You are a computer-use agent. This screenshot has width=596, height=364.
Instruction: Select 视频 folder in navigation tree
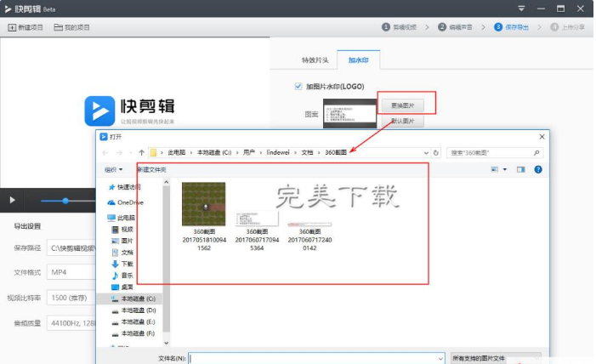(x=122, y=230)
